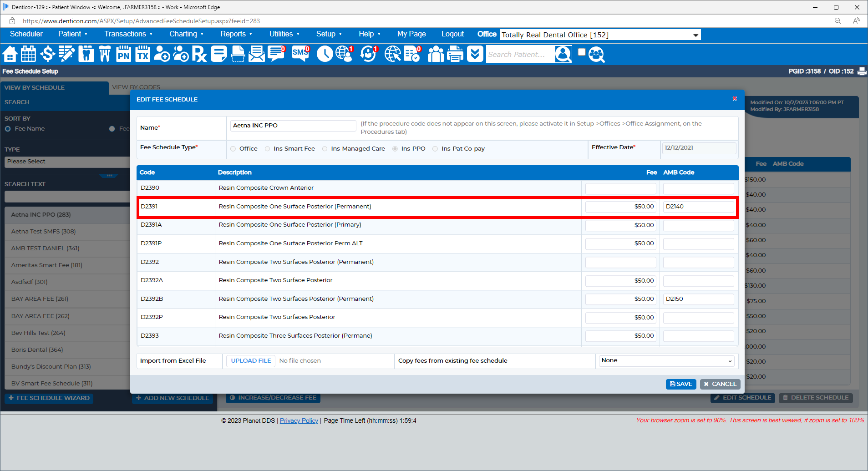The width and height of the screenshot is (868, 471).
Task: Open the Scheduler calendar icon
Action: (x=28, y=54)
